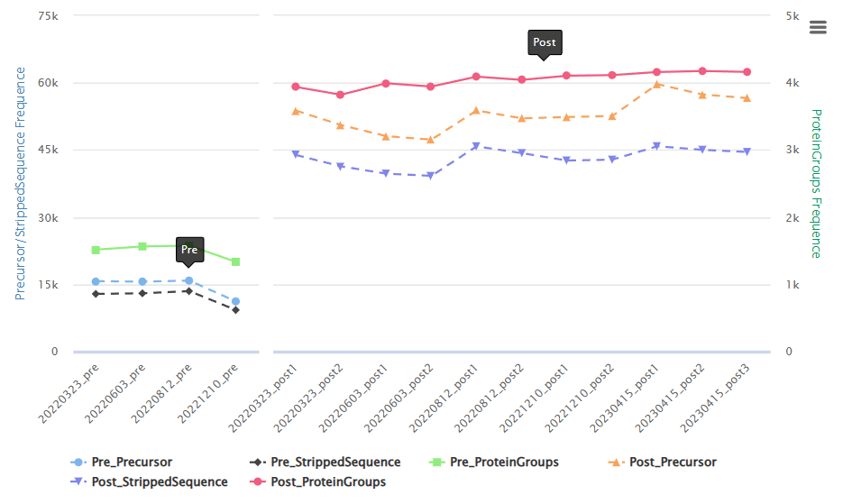Click Pre_StrippedSequence diamond at 20221210_pre

235,310
